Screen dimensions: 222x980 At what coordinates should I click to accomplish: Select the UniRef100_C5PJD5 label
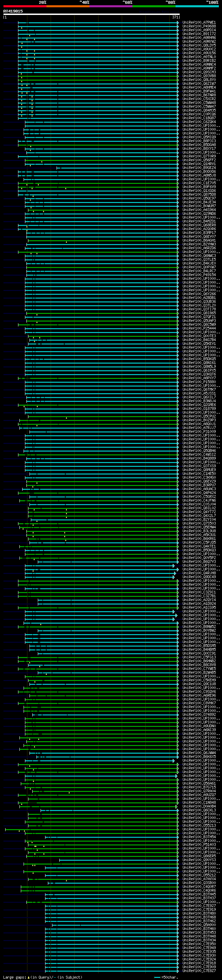point(199,543)
